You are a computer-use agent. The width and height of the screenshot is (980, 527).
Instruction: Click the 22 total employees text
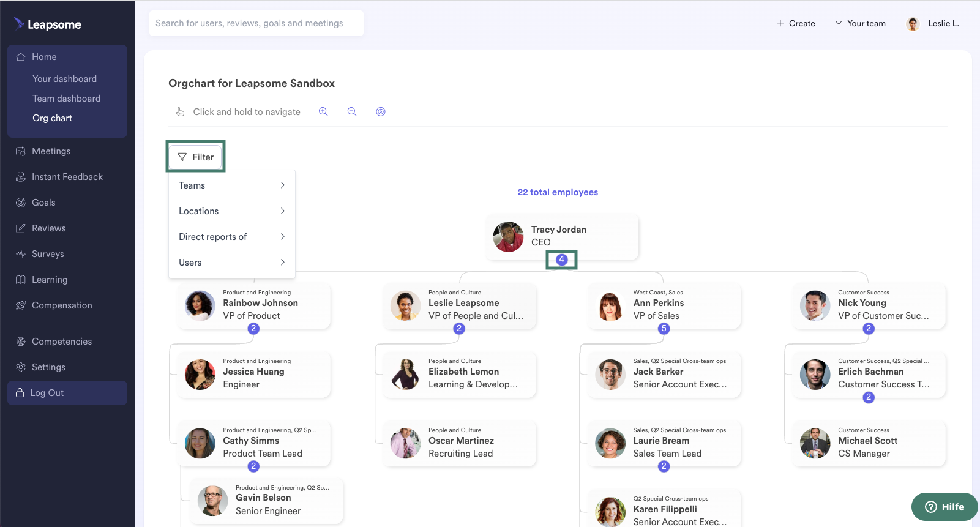click(558, 192)
